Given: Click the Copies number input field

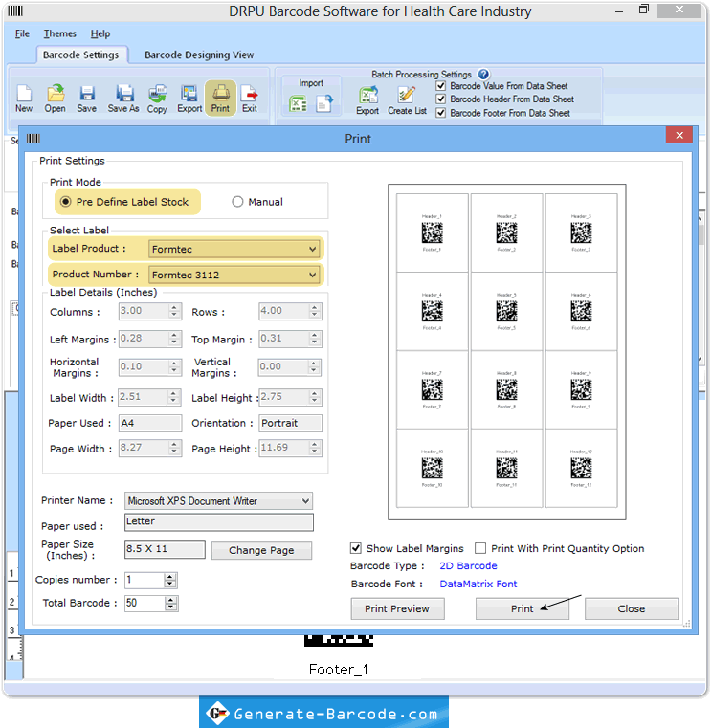Looking at the screenshot, I should (x=145, y=580).
